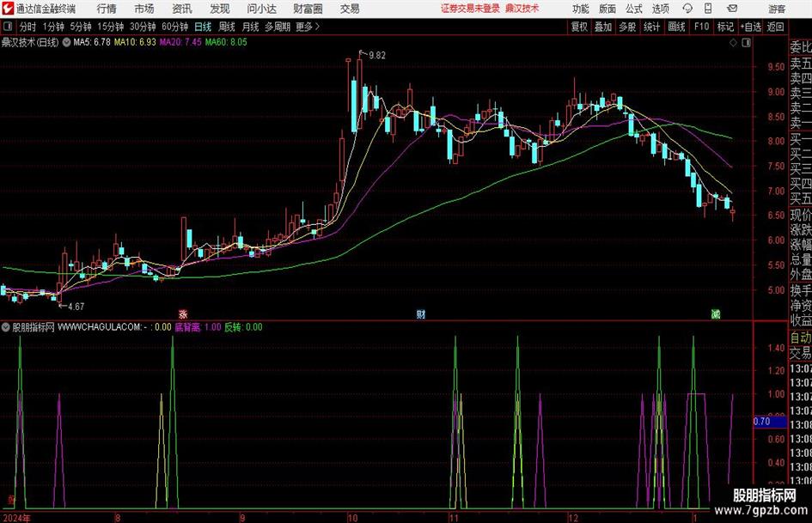Open the 选项 menu
Screen dimensions: 812x523
pyautogui.click(x=660, y=9)
